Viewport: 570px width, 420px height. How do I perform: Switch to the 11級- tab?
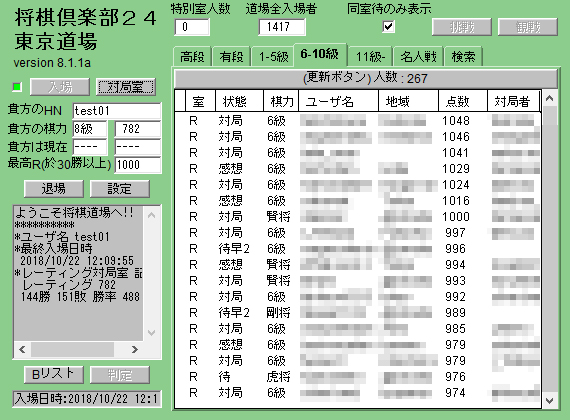pyautogui.click(x=370, y=57)
